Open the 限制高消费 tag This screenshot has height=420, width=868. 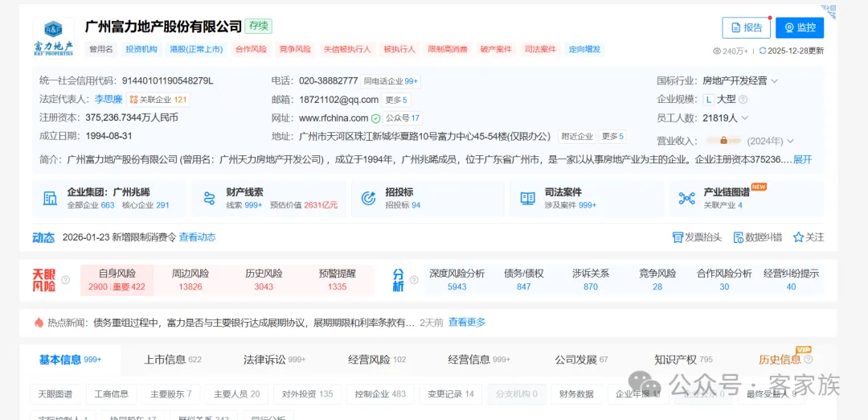(x=448, y=49)
